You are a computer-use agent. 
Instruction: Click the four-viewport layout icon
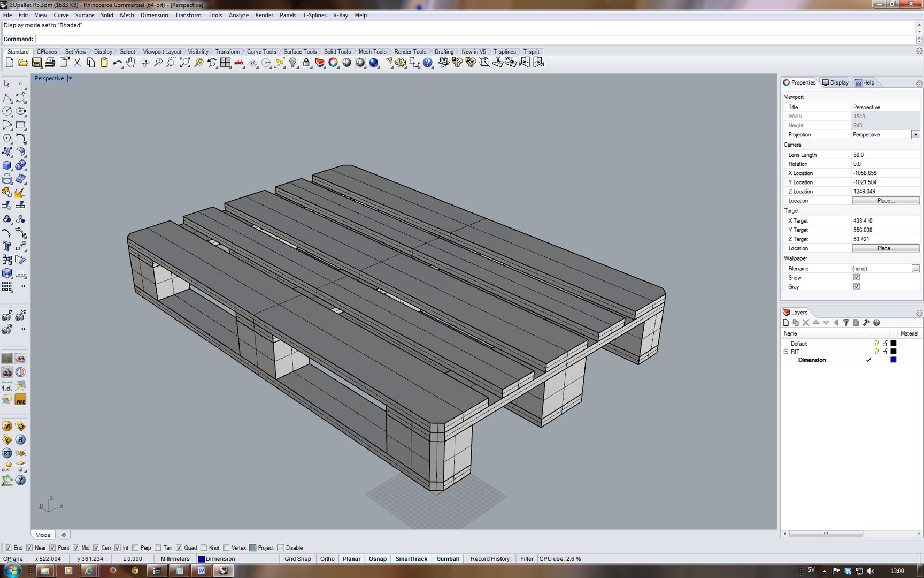click(225, 63)
